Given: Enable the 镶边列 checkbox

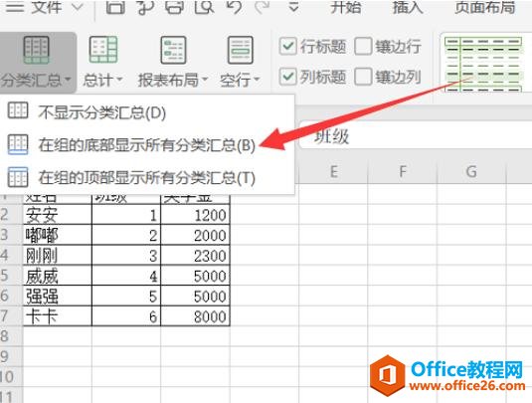Looking at the screenshot, I should tap(363, 77).
